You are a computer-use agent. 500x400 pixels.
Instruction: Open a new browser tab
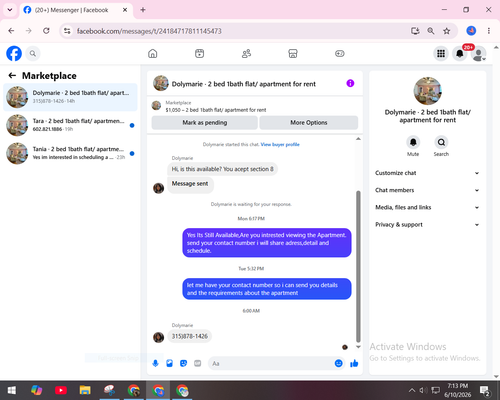point(143,10)
